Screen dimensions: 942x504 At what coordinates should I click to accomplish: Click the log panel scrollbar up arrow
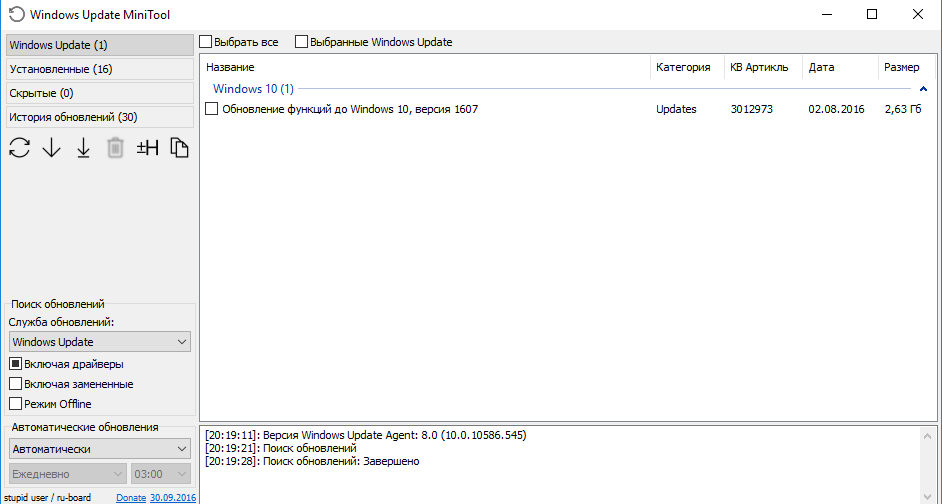(928, 435)
